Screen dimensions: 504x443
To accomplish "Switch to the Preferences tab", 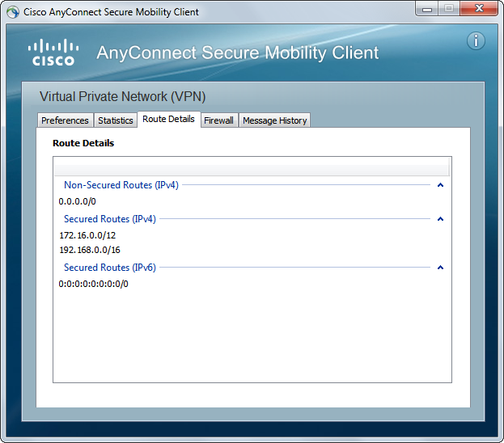I will pos(65,120).
